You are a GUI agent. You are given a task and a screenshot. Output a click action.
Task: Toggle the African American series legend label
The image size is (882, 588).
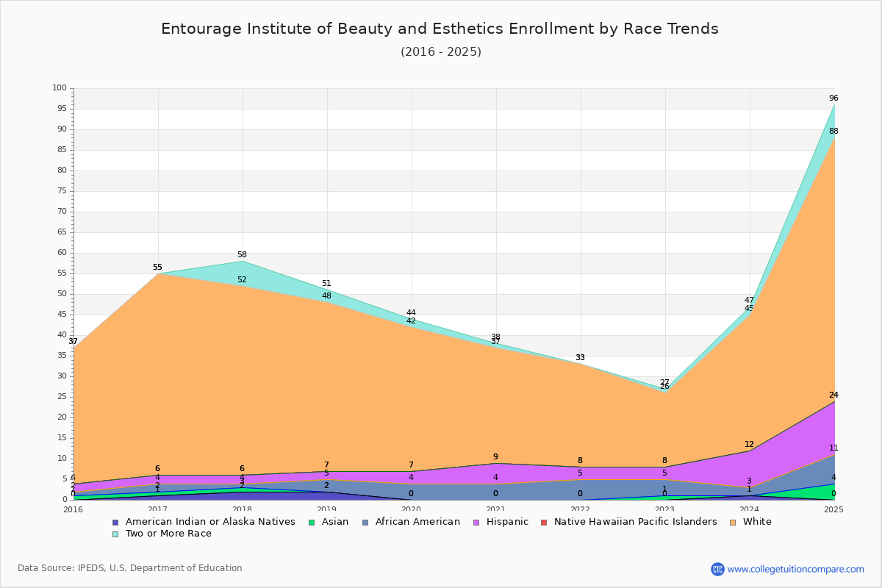tap(417, 522)
